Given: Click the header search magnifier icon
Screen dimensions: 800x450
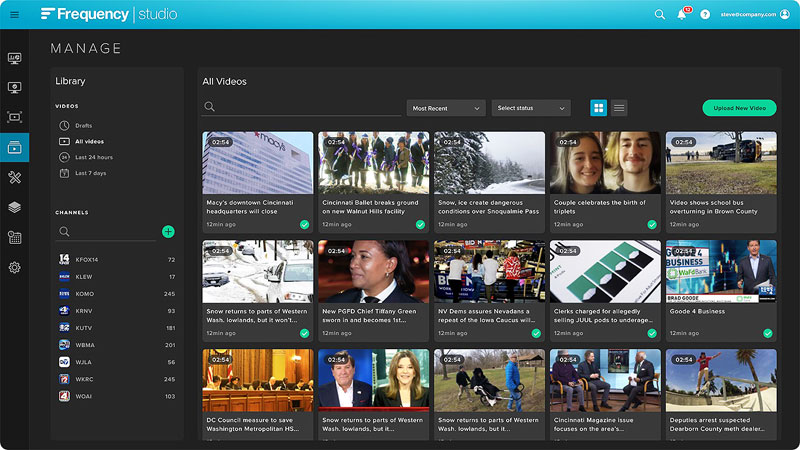Looking at the screenshot, I should 659,15.
